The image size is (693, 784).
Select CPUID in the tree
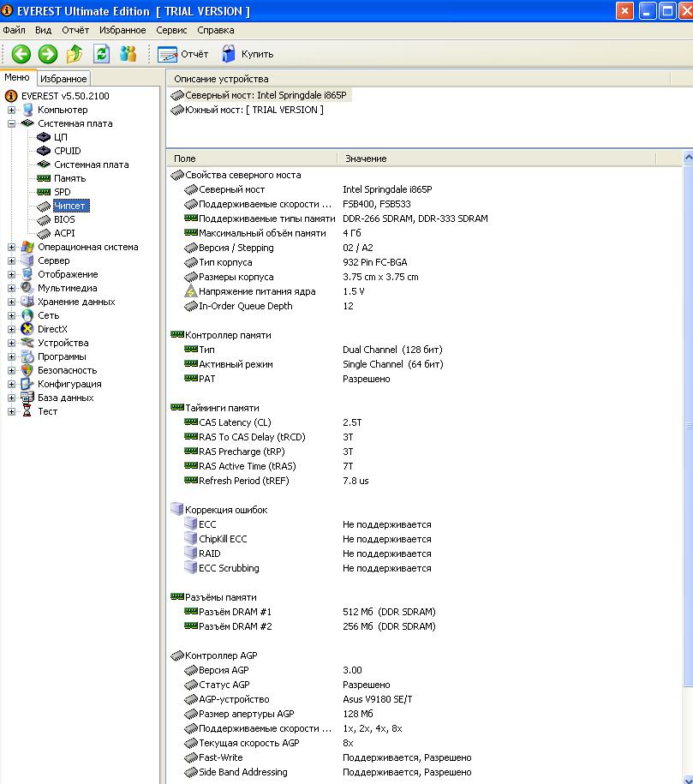(x=68, y=151)
